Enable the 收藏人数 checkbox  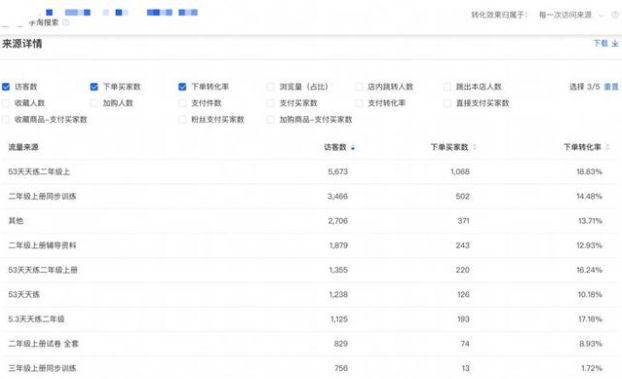[x=6, y=103]
